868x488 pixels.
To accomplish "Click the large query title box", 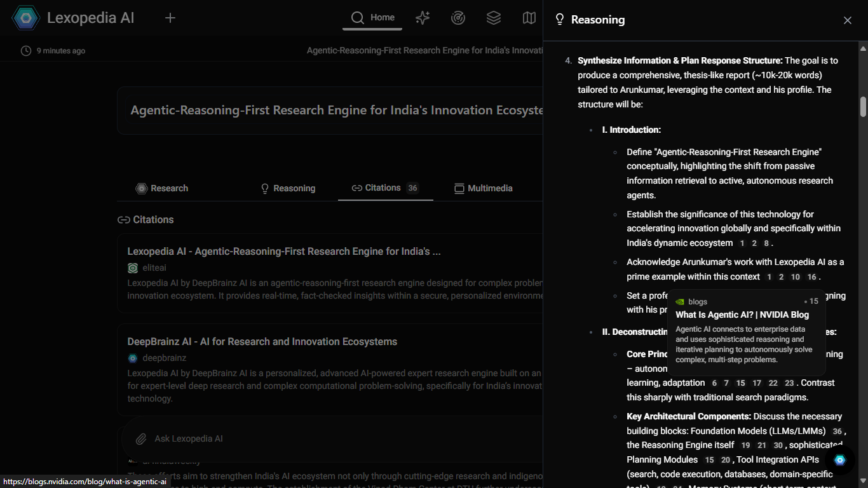I will click(x=330, y=110).
